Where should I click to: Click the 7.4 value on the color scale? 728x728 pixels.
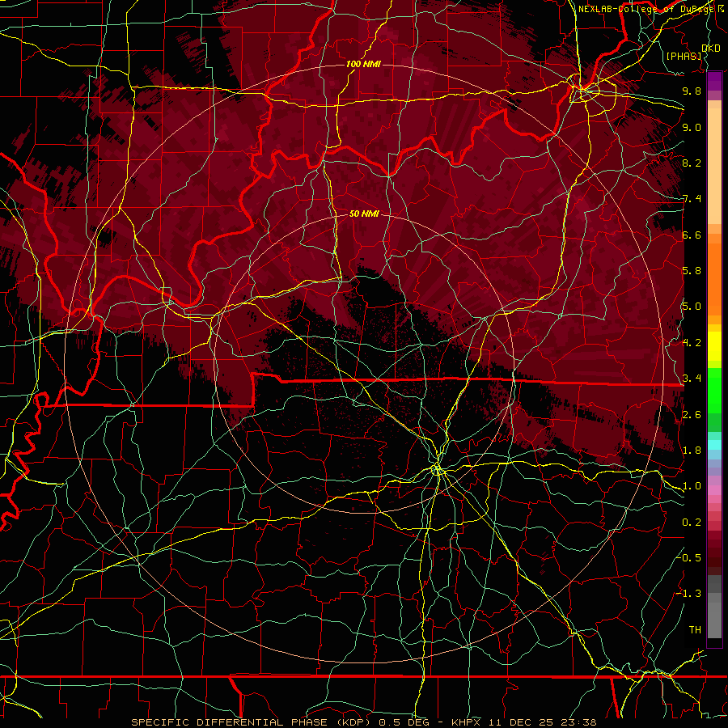click(692, 199)
